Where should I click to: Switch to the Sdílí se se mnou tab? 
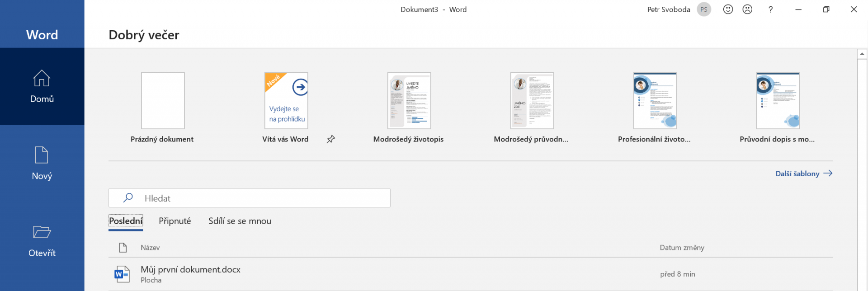point(240,221)
